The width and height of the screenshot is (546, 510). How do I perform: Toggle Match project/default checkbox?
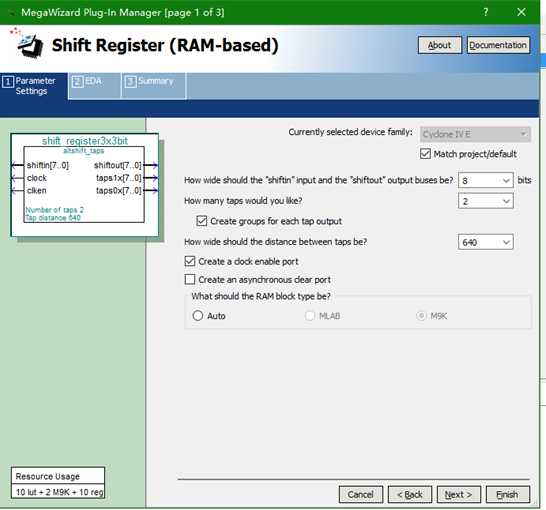pyautogui.click(x=425, y=154)
